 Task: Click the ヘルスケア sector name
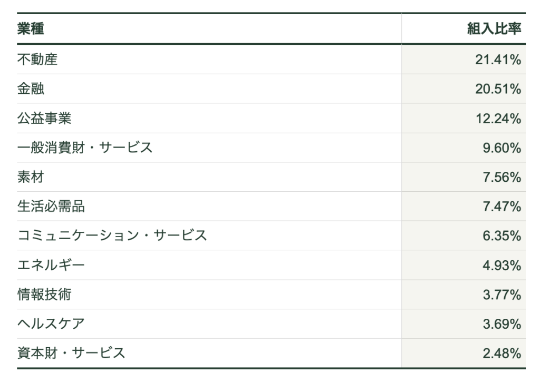point(51,324)
